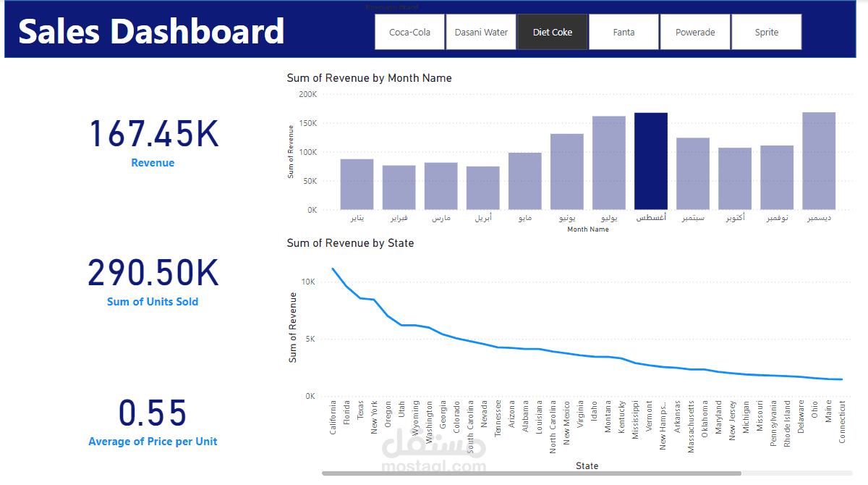
Task: Click the ديسمبر revenue bar
Action: click(819, 161)
